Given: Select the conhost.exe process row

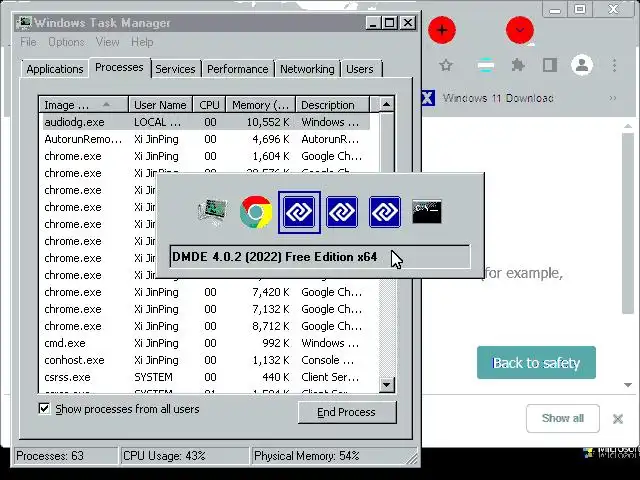Looking at the screenshot, I should click(206, 360).
